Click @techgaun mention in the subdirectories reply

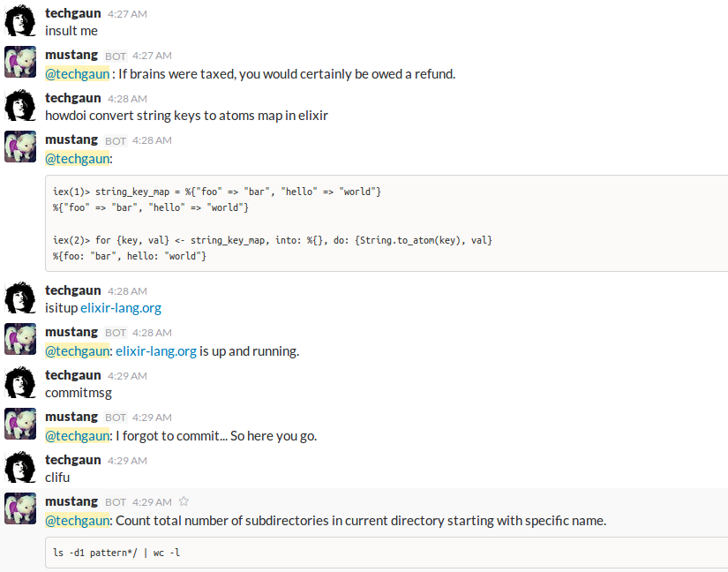(x=77, y=521)
